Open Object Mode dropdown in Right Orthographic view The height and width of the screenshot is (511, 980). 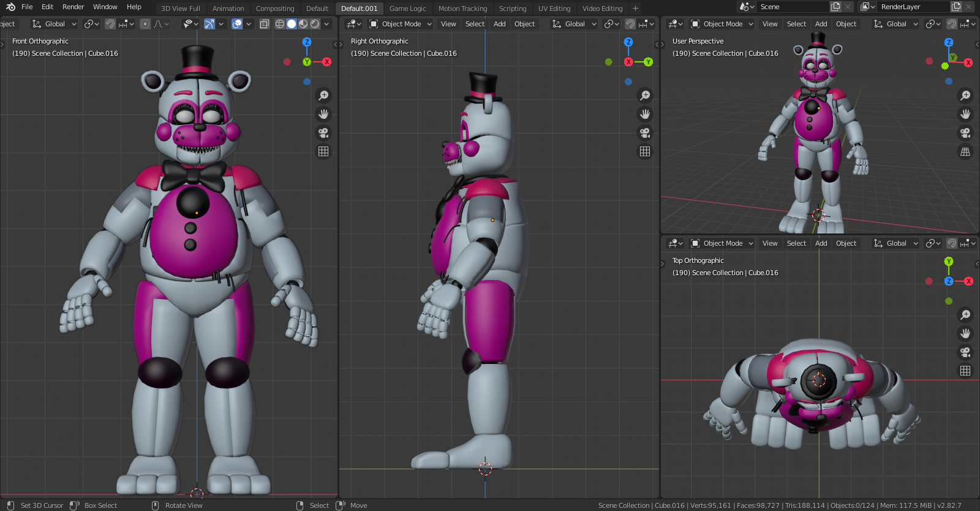coord(401,24)
